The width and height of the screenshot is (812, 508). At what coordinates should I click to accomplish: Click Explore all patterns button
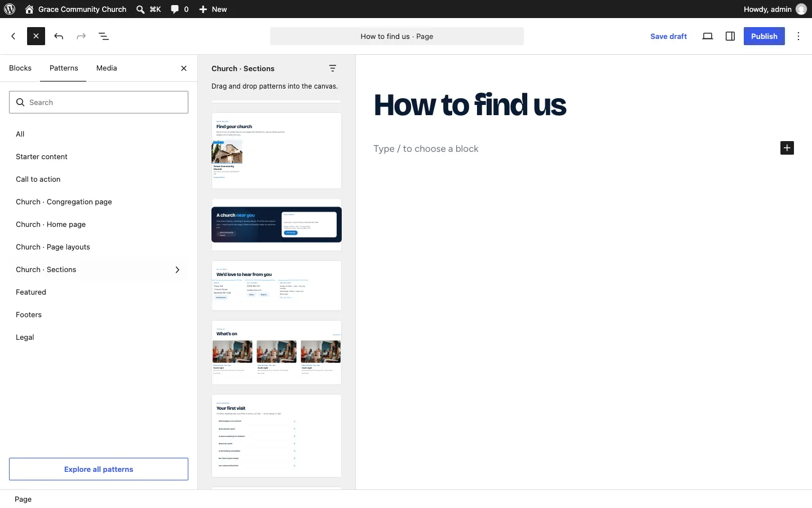99,469
